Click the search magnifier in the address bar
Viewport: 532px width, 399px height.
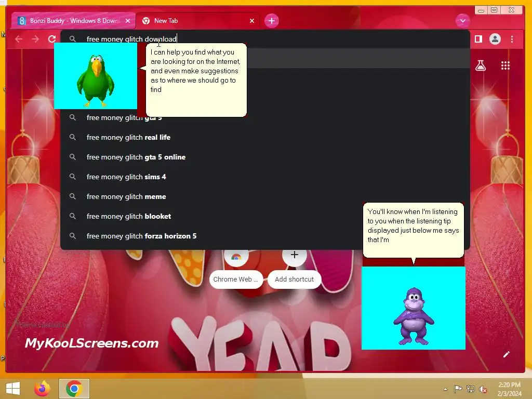pyautogui.click(x=72, y=39)
